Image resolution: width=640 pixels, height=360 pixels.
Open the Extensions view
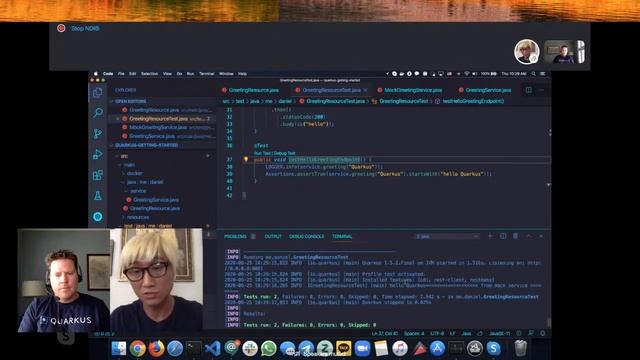(x=98, y=175)
